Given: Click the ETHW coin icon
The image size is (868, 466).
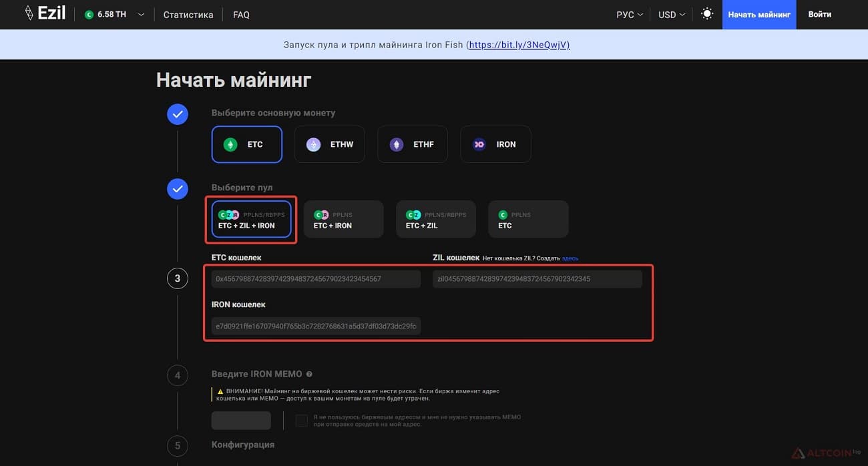Looking at the screenshot, I should 313,144.
